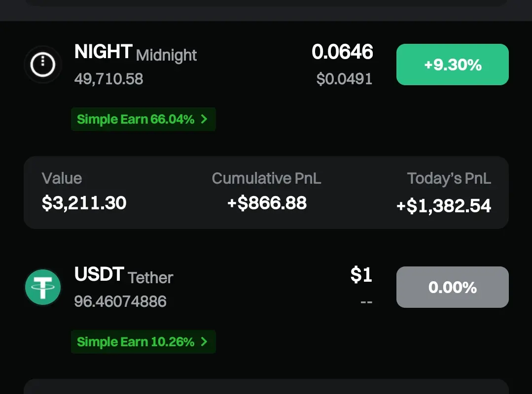The image size is (532, 394).
Task: Open Today's PnL +$1,382.54 details
Action: 444,206
